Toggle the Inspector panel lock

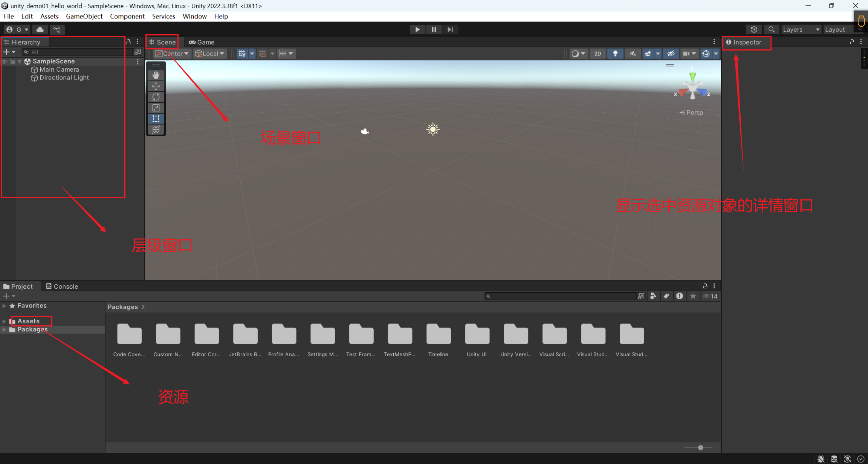click(x=852, y=42)
